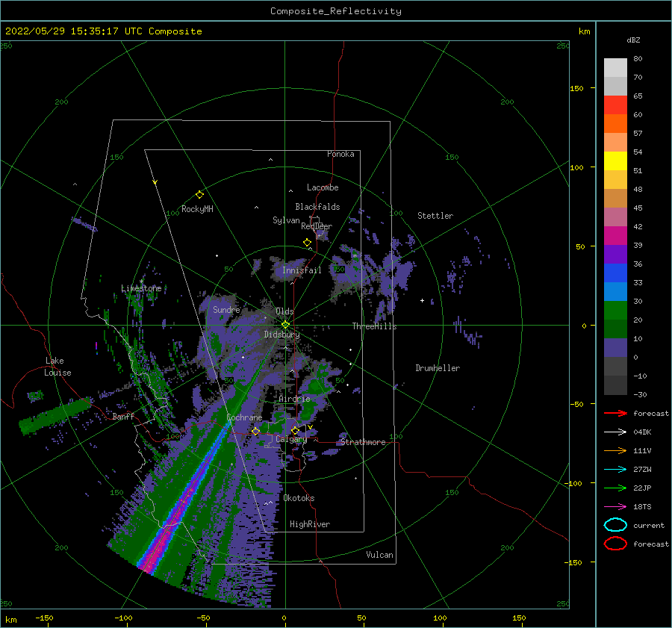Select the Sylvan label
The height and width of the screenshot is (628, 672).
(x=286, y=220)
